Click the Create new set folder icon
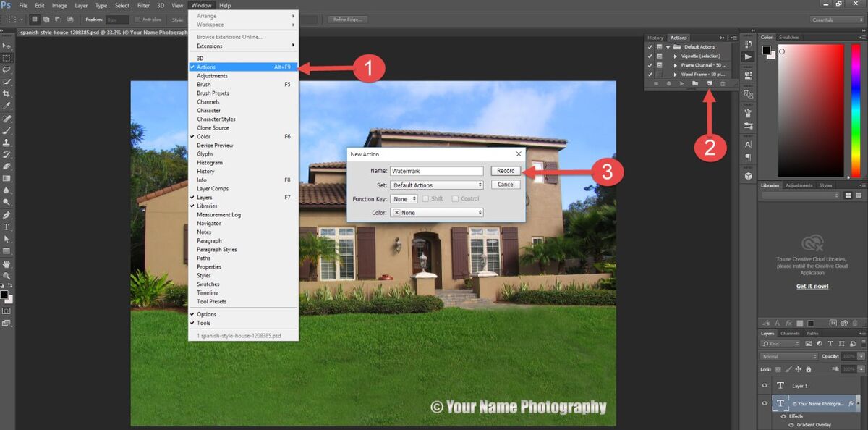 pyautogui.click(x=694, y=84)
